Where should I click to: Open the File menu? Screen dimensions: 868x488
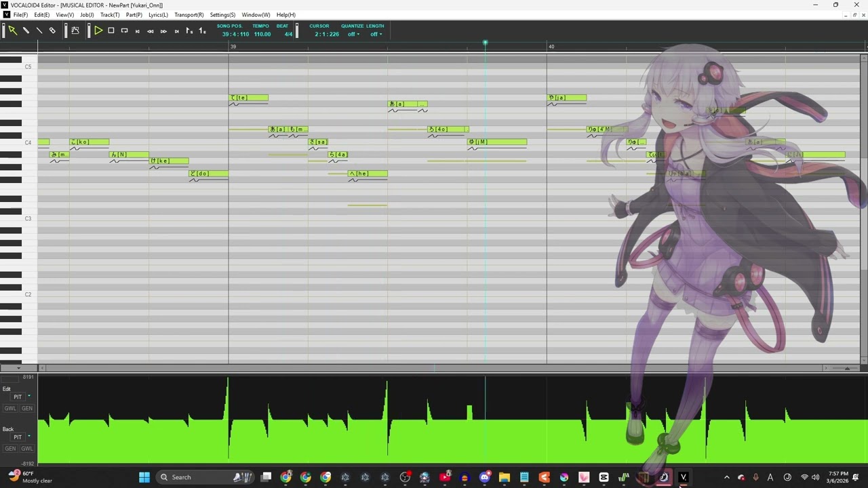coord(20,15)
